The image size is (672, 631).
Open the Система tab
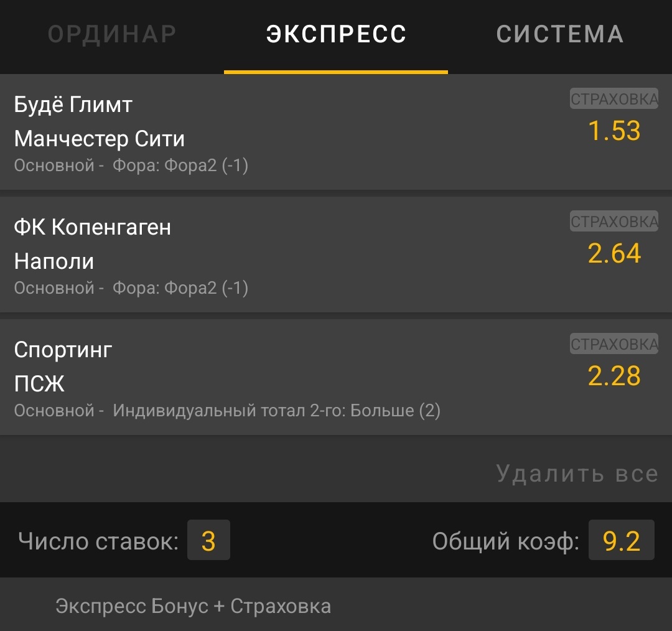(x=560, y=34)
